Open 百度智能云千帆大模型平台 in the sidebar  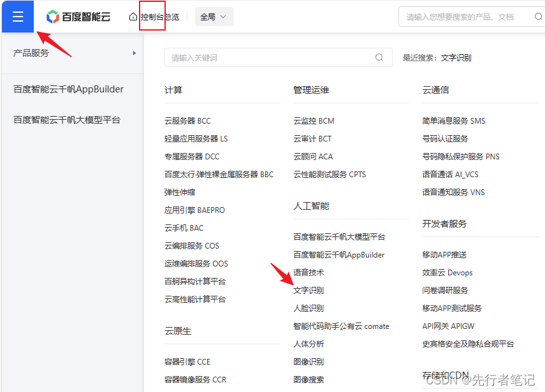[x=67, y=120]
